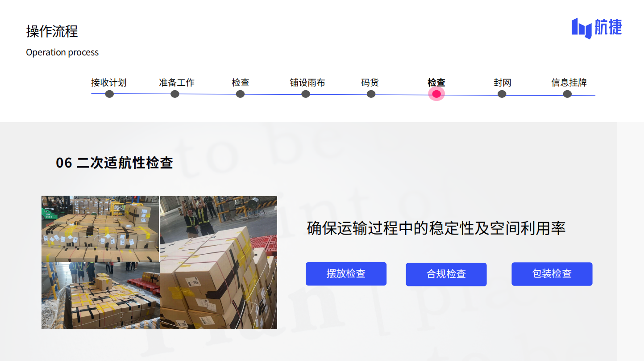Click the 准备工作 step label
Viewport: 644px width, 361px height.
(x=177, y=83)
